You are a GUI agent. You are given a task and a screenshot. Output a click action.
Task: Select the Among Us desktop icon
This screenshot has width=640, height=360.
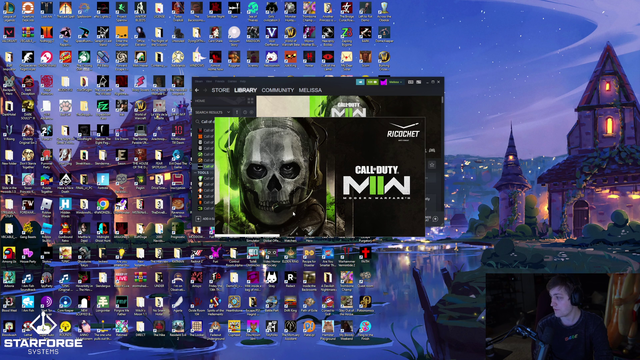click(x=9, y=254)
